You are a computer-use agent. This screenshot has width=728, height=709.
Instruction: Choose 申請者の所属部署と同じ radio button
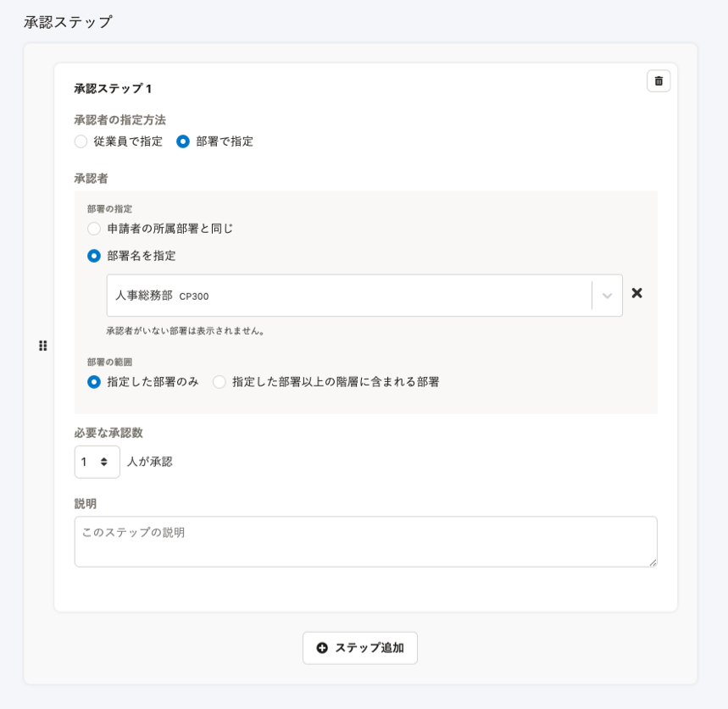click(94, 229)
